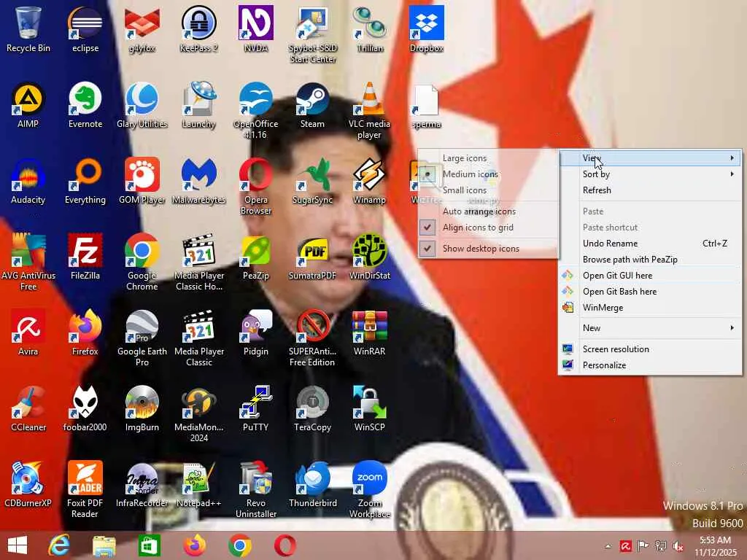Select the Opera Browser desktop shortcut
This screenshot has width=747, height=560.
(256, 186)
